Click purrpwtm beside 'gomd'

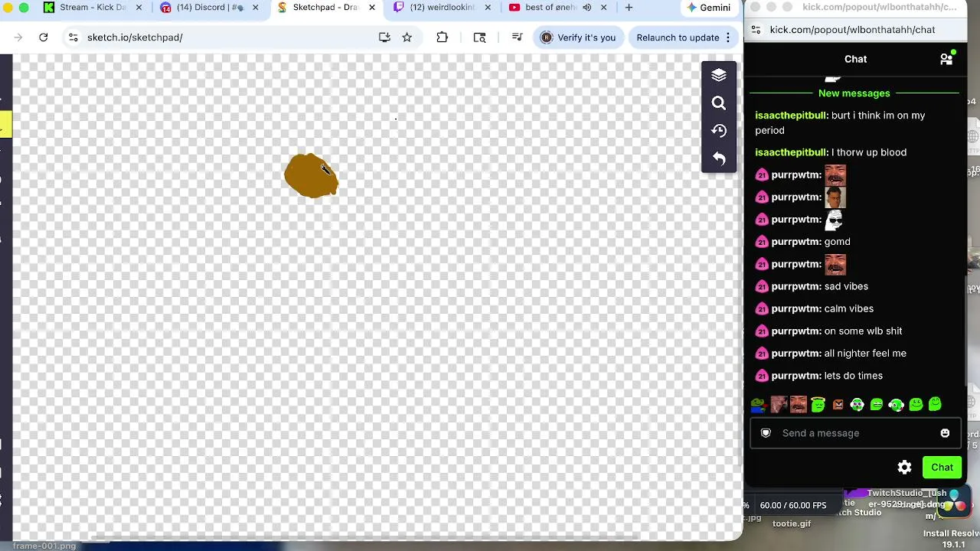[794, 242]
